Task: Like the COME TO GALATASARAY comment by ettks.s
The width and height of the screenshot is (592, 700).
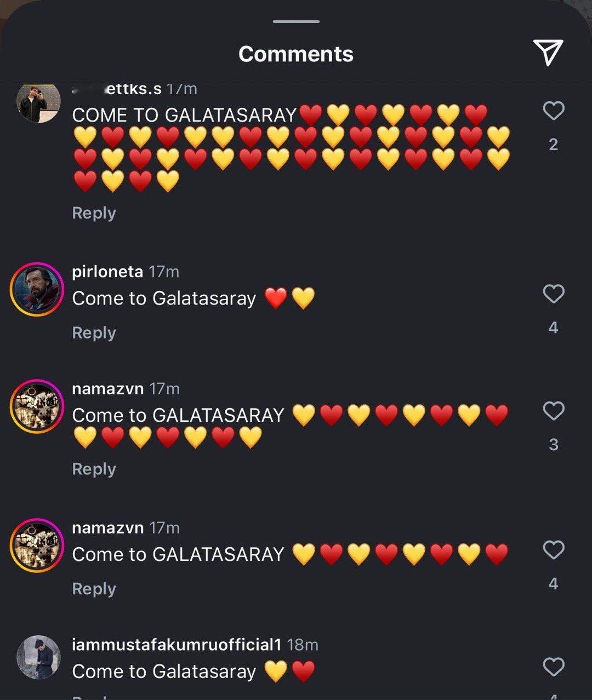Action: [553, 111]
